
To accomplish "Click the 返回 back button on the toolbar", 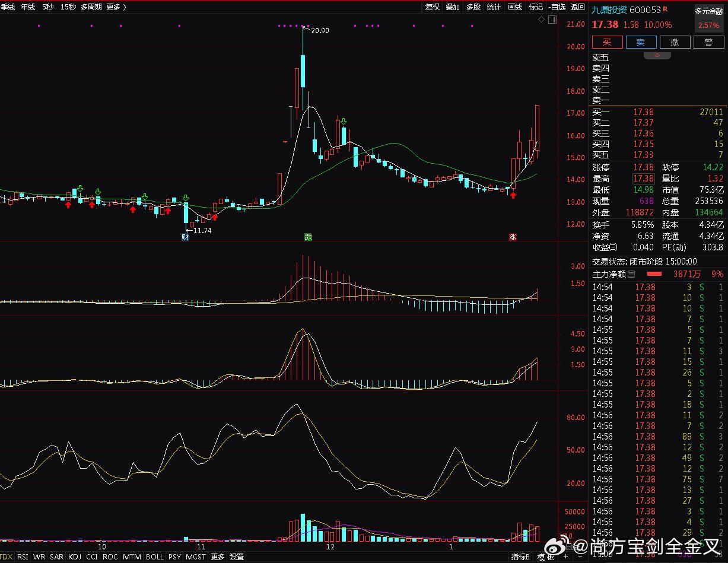I will (577, 7).
